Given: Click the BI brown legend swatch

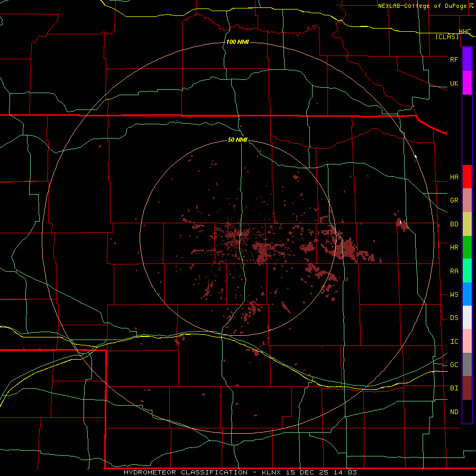Looking at the screenshot, I should [467, 388].
